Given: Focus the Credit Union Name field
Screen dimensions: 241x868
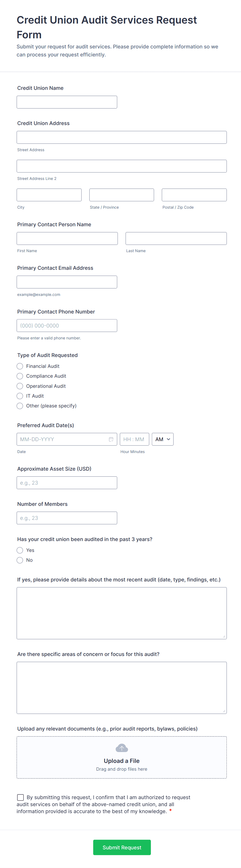Looking at the screenshot, I should click(x=67, y=102).
